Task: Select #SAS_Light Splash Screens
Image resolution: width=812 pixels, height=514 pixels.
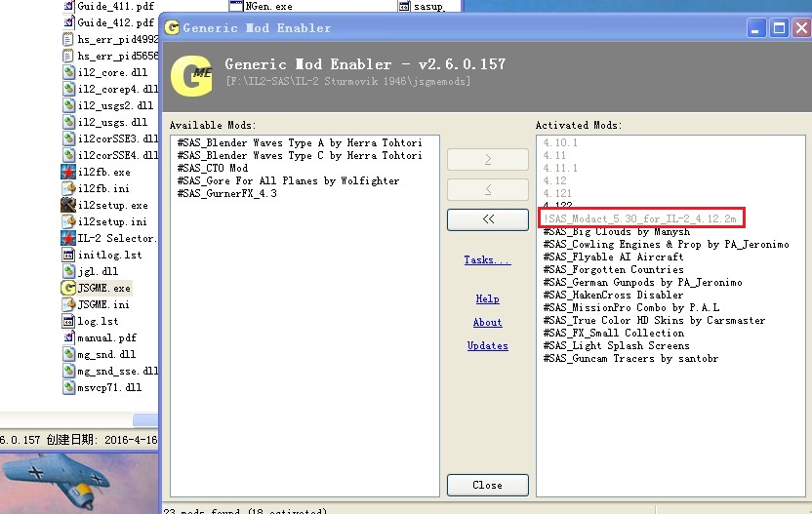Action: pos(616,346)
